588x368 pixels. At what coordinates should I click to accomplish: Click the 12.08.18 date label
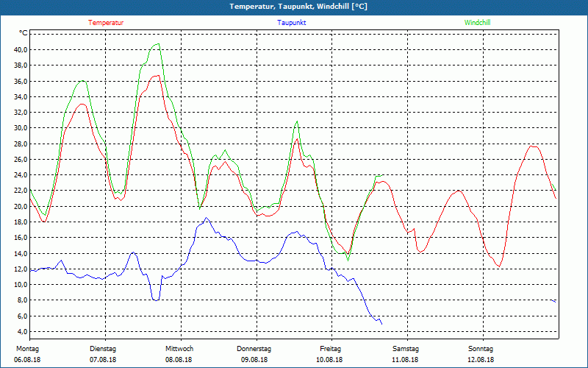pos(481,360)
